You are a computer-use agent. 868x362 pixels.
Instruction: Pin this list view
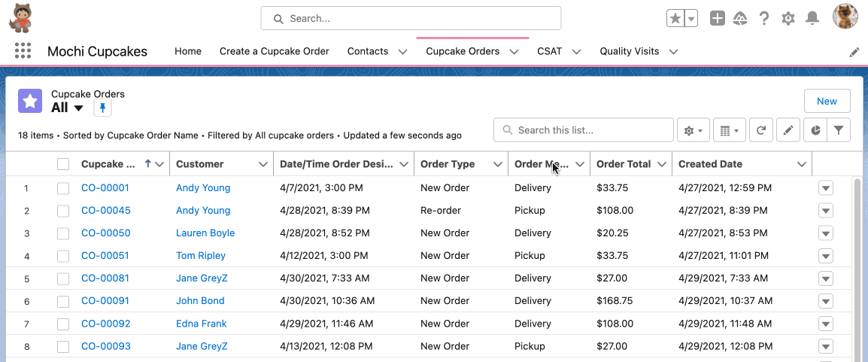[102, 108]
